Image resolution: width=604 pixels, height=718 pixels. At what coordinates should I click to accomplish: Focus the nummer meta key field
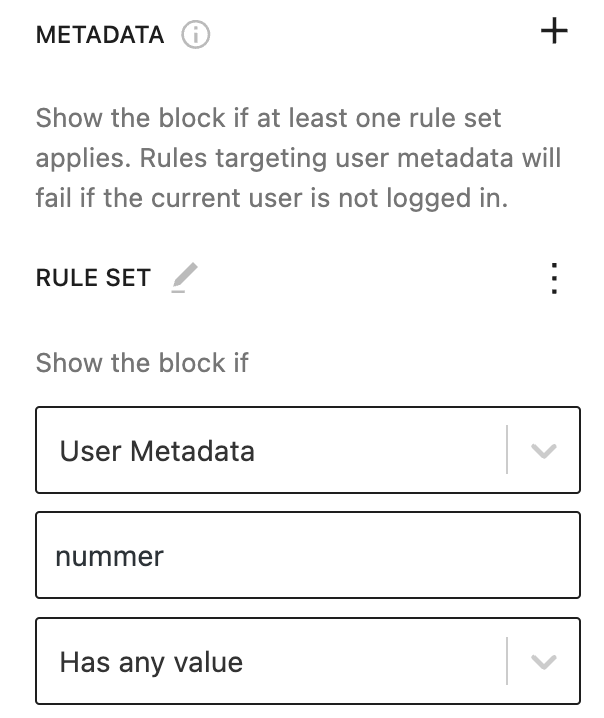pyautogui.click(x=308, y=555)
